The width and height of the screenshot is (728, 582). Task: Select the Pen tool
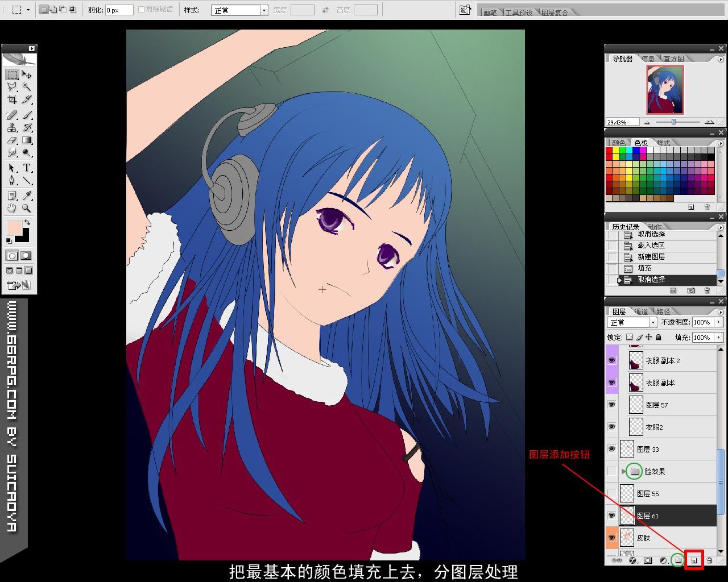coord(12,181)
